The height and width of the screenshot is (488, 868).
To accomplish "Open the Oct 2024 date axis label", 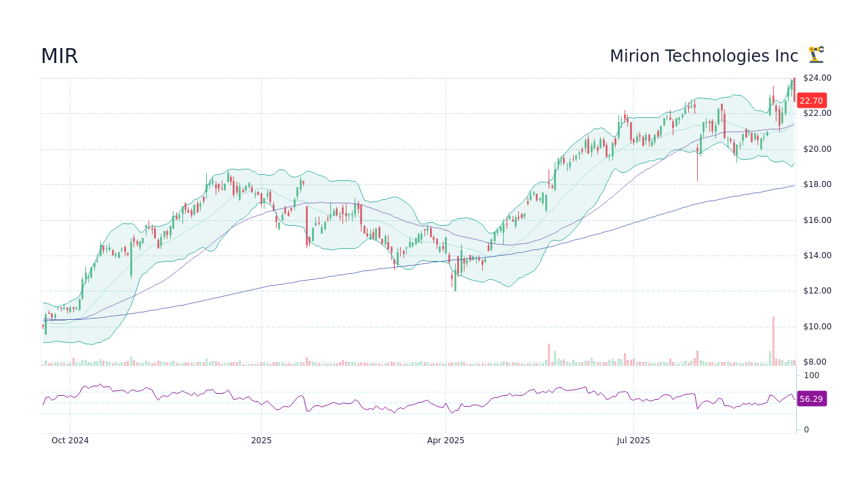I will 70,440.
